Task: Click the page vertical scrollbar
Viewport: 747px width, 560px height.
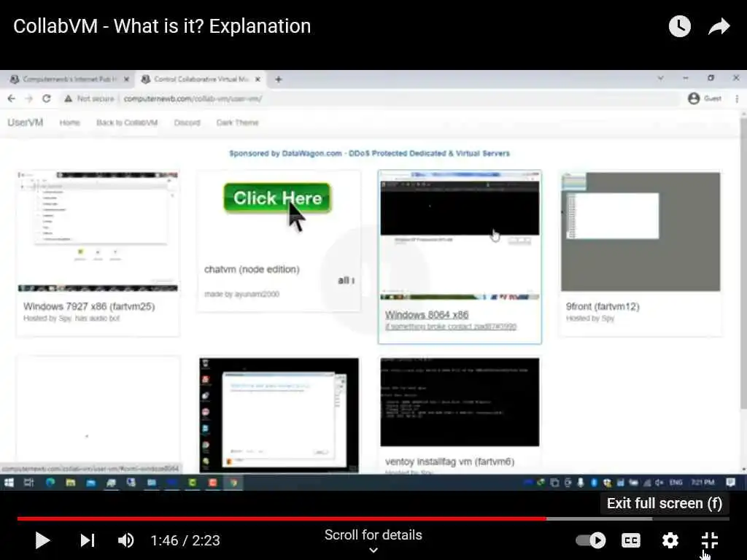Action: [x=743, y=262]
